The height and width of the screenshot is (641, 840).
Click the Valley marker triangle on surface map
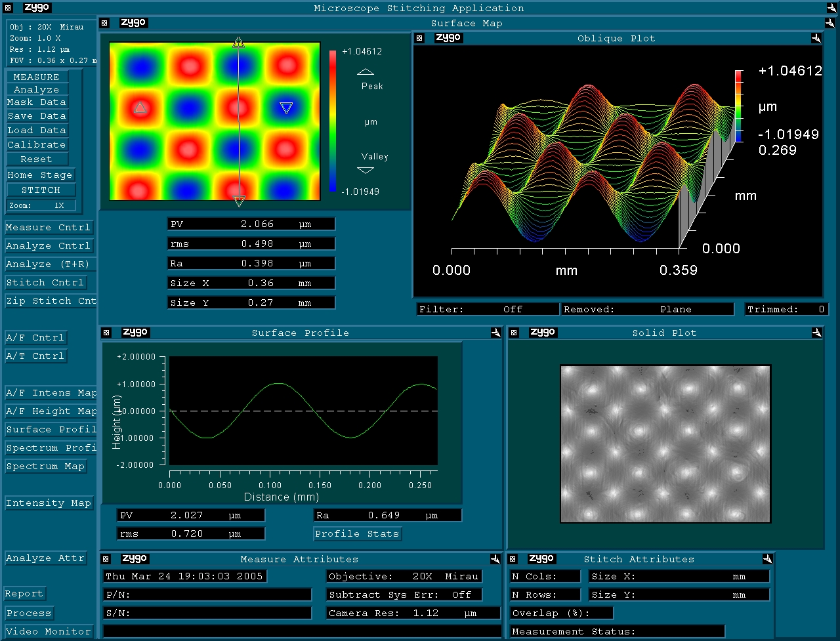pos(286,108)
